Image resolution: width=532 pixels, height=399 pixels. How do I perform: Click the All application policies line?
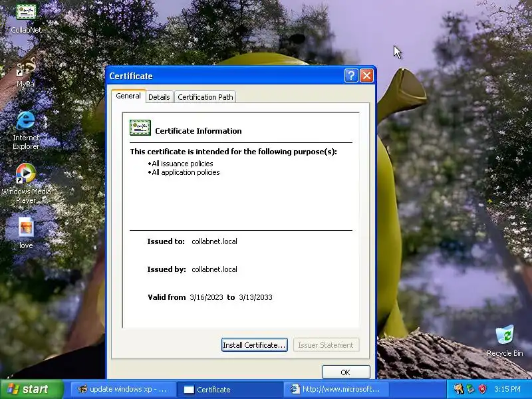coord(184,172)
